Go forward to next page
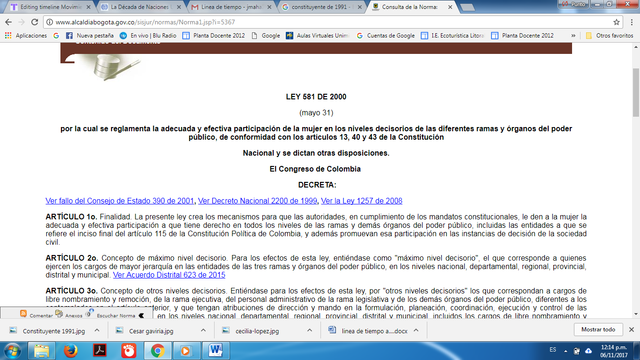Image resolution: width=640 pixels, height=360 pixels. pyautogui.click(x=22, y=22)
